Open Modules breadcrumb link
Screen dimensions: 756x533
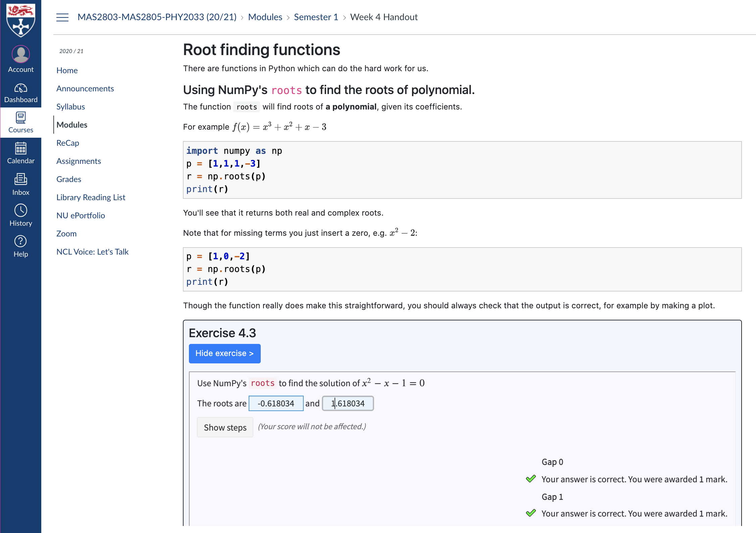pos(265,17)
